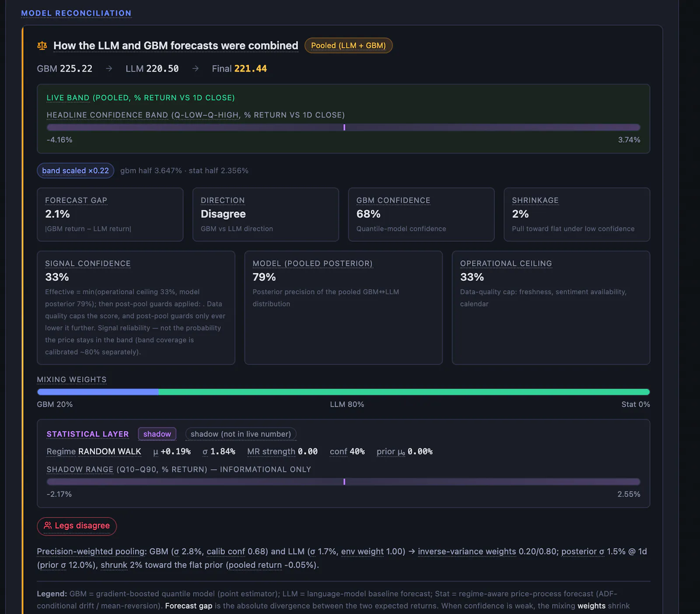Click the Legend: label

(52, 594)
